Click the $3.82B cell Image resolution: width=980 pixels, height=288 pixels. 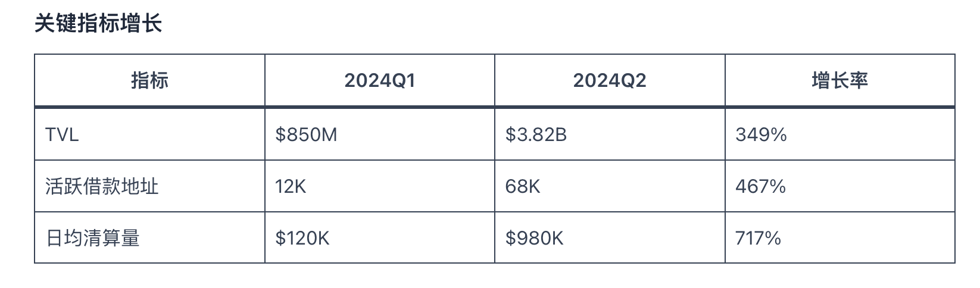[x=610, y=134]
